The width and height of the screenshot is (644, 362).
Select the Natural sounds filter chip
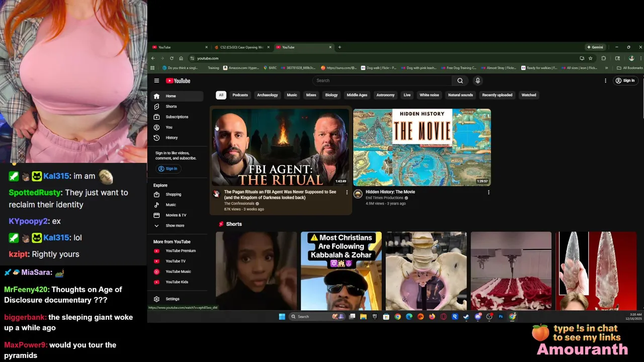pyautogui.click(x=460, y=95)
